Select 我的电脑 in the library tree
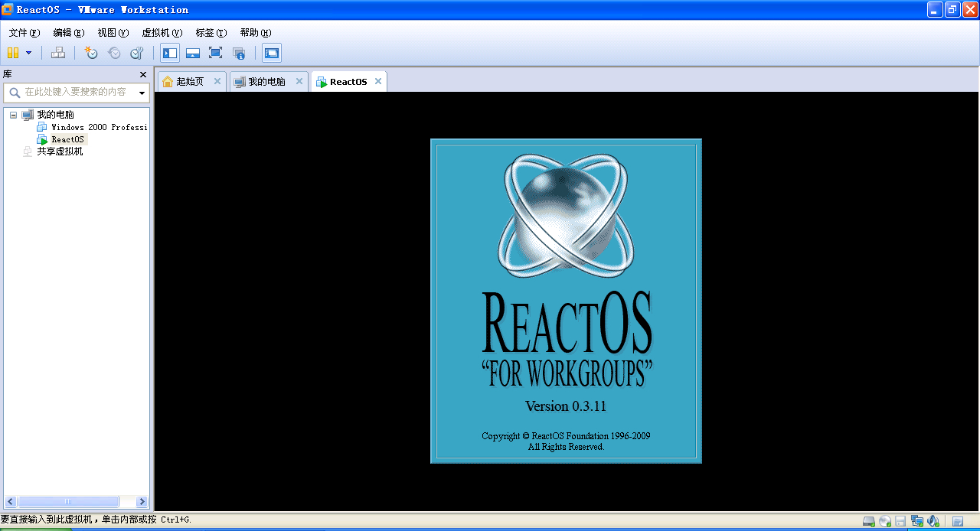Image resolution: width=980 pixels, height=531 pixels. [x=55, y=115]
